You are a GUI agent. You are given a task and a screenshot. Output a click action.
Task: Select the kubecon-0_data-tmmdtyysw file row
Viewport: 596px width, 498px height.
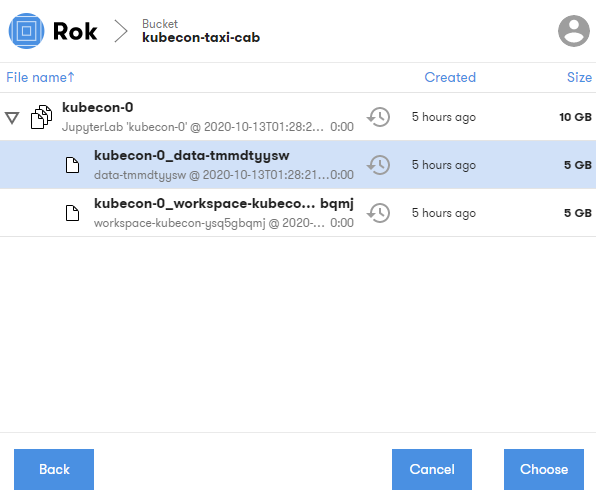298,165
